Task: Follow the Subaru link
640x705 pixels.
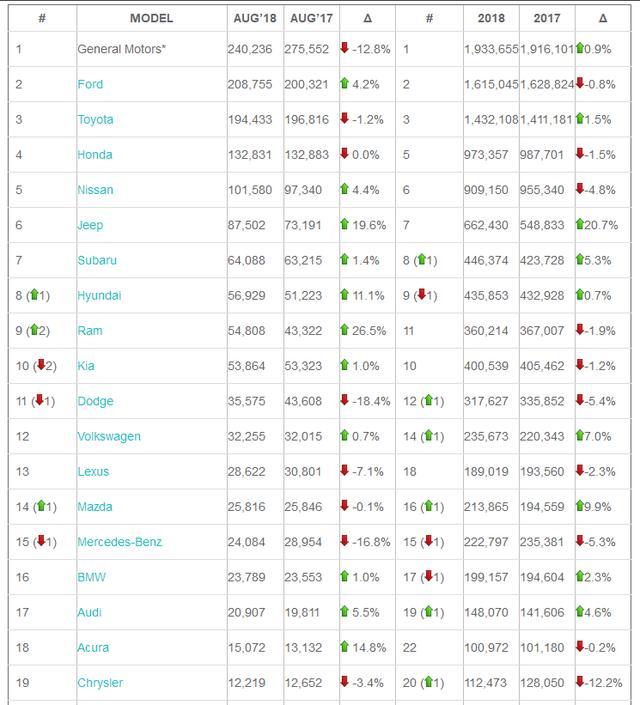Action: tap(97, 260)
